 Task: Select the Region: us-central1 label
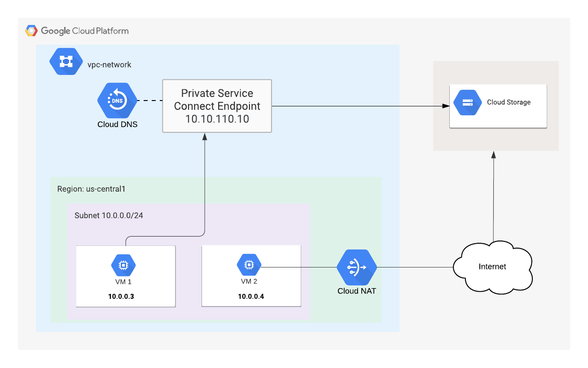[91, 189]
